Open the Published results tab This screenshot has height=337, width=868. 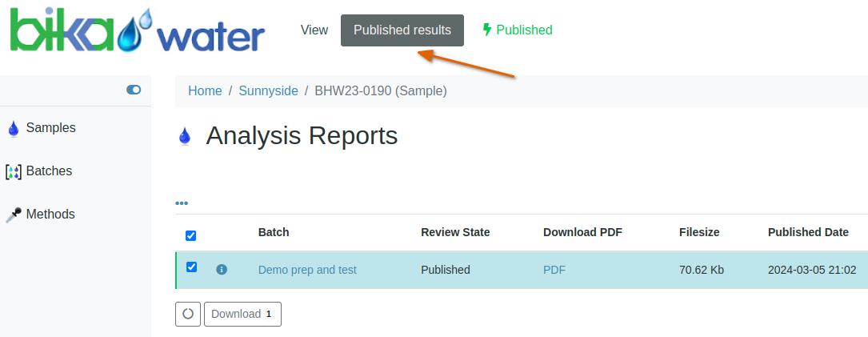pyautogui.click(x=402, y=30)
